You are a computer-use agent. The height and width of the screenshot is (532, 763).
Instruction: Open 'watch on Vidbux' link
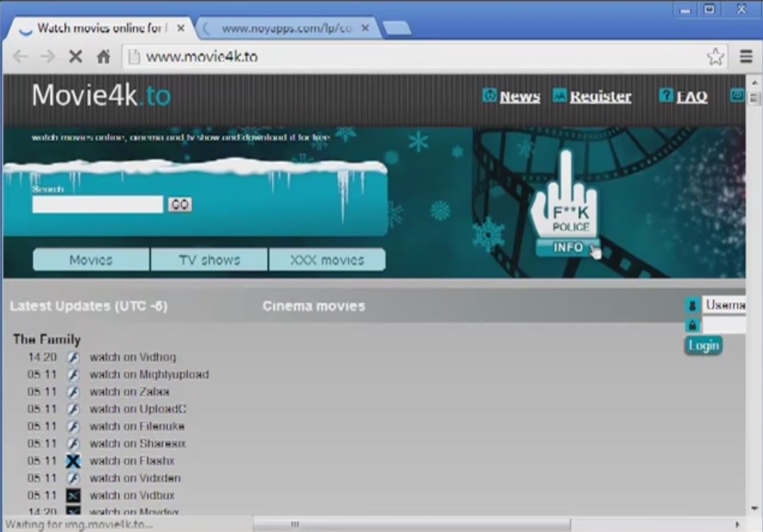(131, 495)
